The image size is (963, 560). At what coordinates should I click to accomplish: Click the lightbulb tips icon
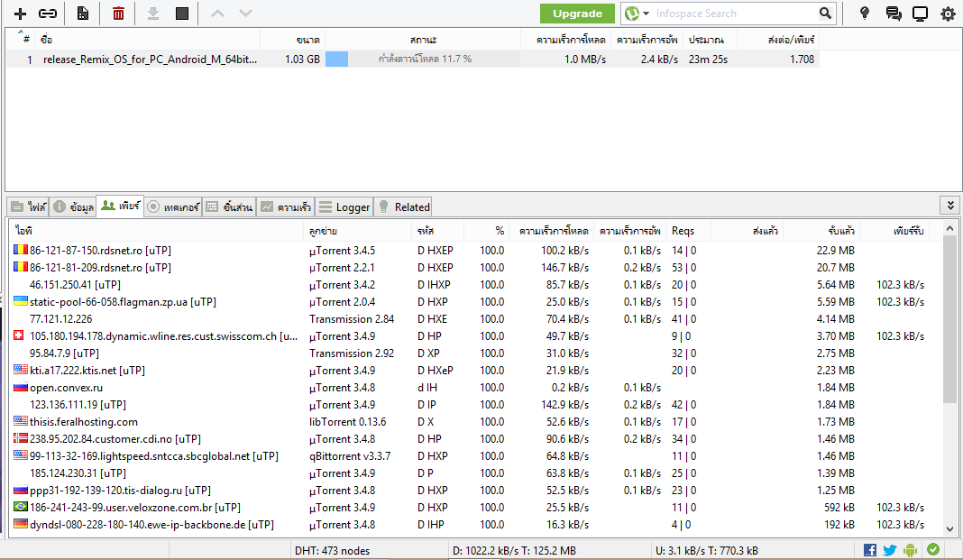click(x=865, y=14)
